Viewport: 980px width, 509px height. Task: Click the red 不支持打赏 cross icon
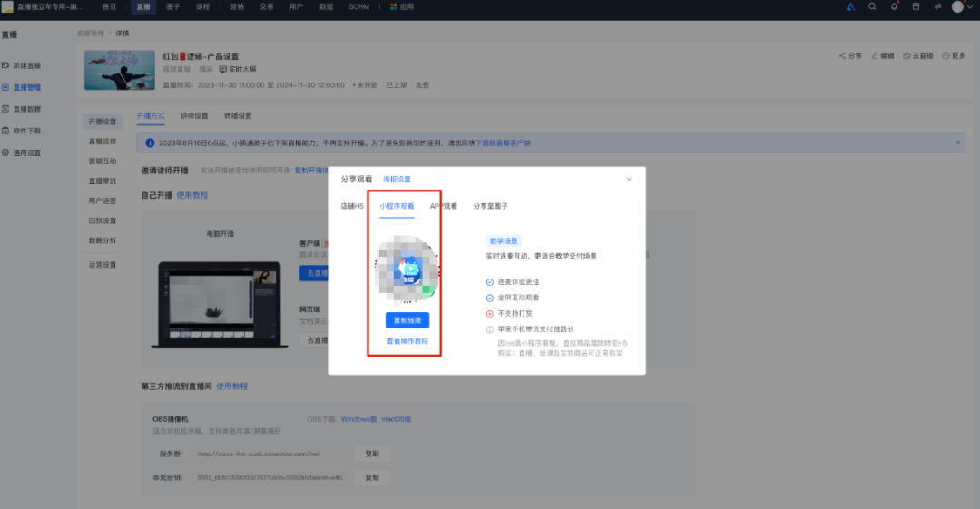pyautogui.click(x=490, y=314)
